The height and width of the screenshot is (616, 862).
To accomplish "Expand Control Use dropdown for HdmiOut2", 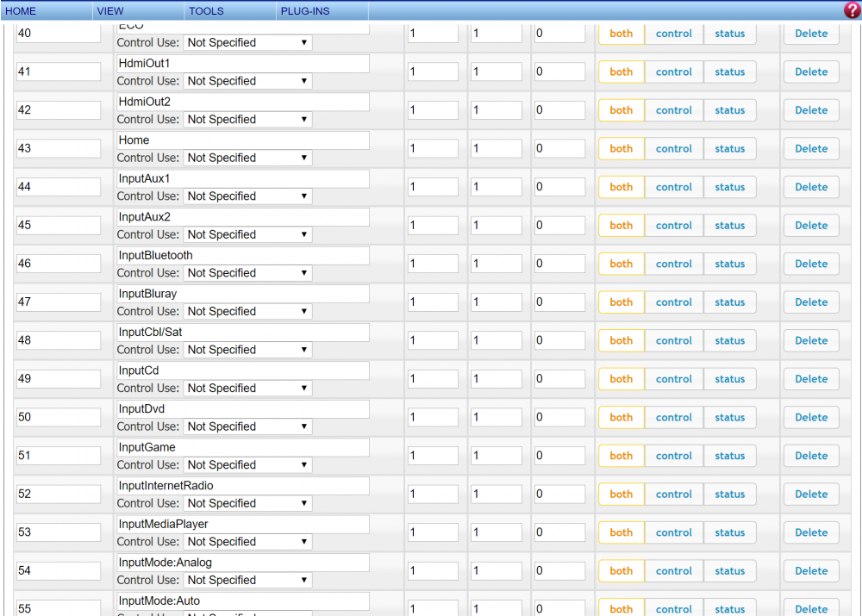I will coord(247,120).
